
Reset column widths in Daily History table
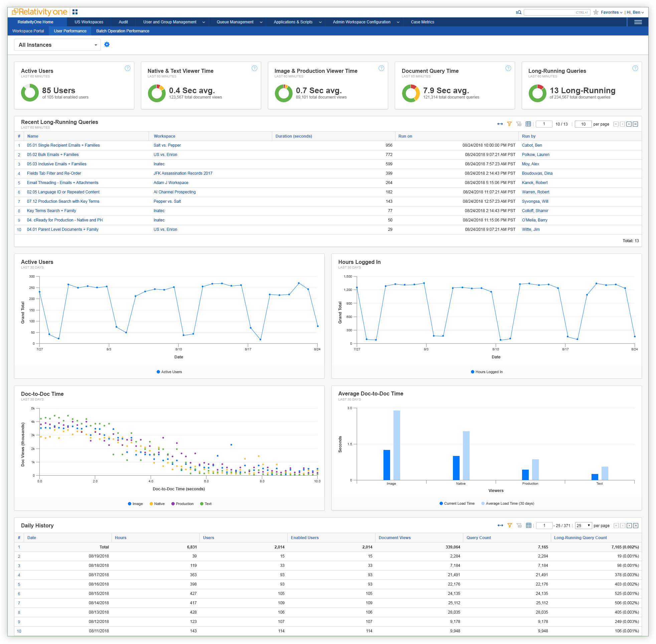[x=500, y=525]
